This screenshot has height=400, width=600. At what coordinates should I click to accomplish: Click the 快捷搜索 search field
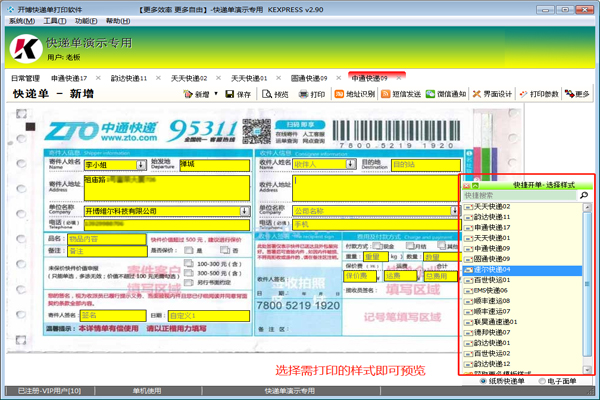(520, 196)
